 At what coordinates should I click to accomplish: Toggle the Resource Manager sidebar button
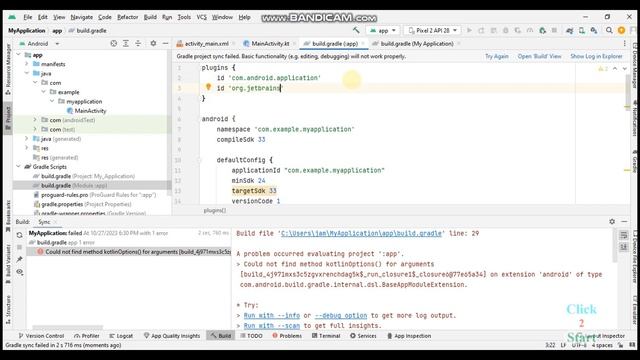8,69
